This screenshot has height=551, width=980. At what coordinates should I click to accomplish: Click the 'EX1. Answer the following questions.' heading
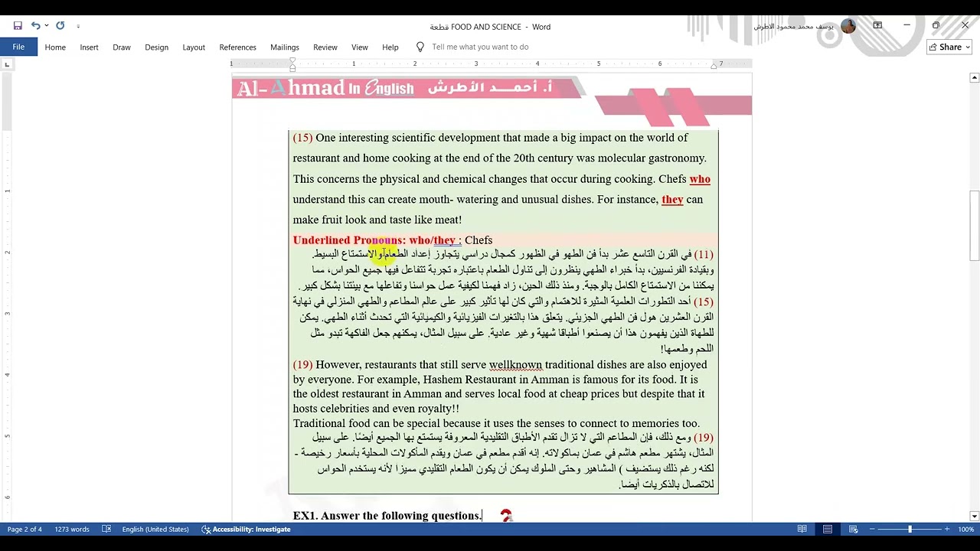click(x=387, y=516)
